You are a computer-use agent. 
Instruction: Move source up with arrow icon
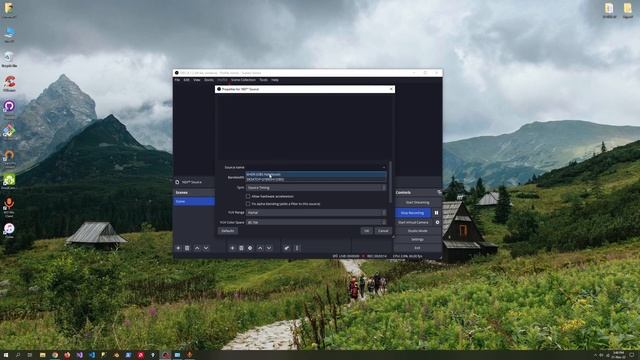tap(260, 248)
